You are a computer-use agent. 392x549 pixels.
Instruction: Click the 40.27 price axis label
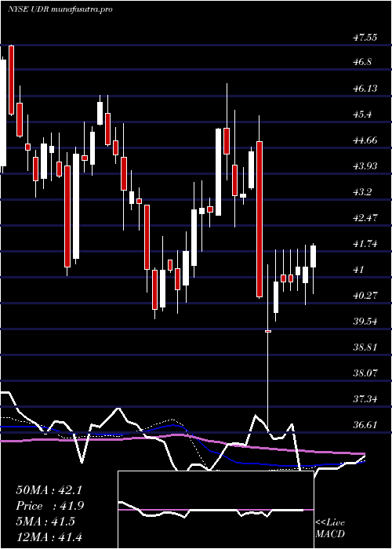(x=365, y=295)
